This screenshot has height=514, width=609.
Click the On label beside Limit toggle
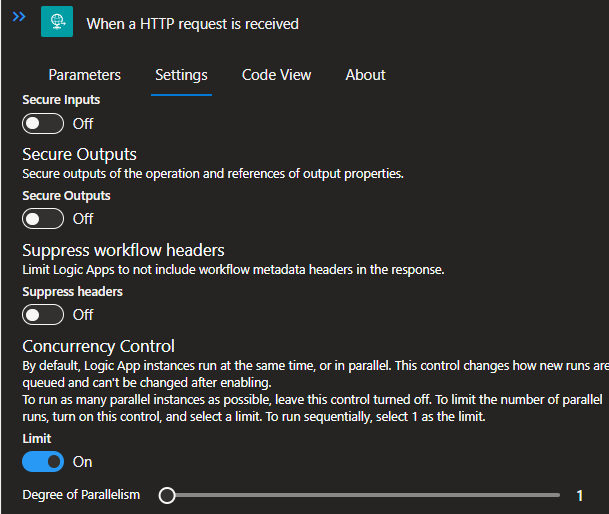coord(82,462)
